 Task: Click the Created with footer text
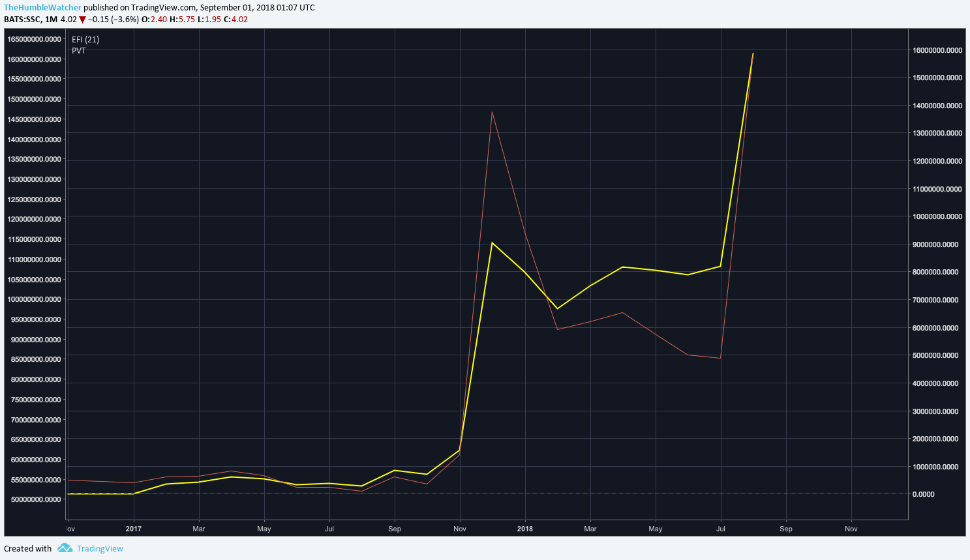27,548
